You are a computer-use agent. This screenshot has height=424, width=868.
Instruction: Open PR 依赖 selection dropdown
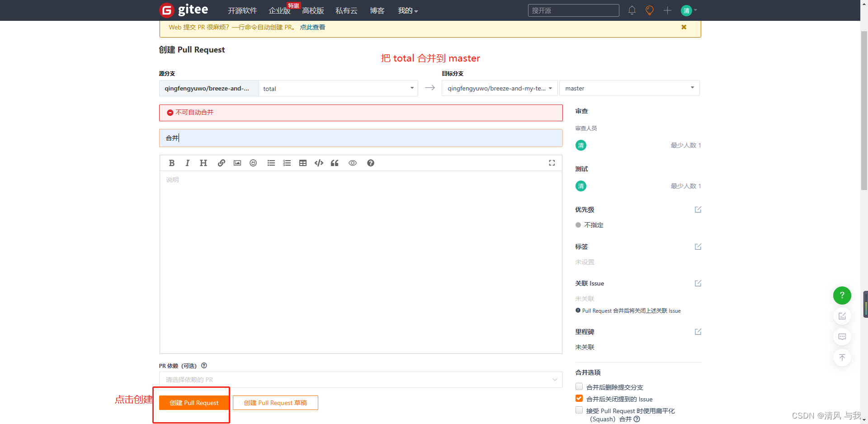[361, 380]
